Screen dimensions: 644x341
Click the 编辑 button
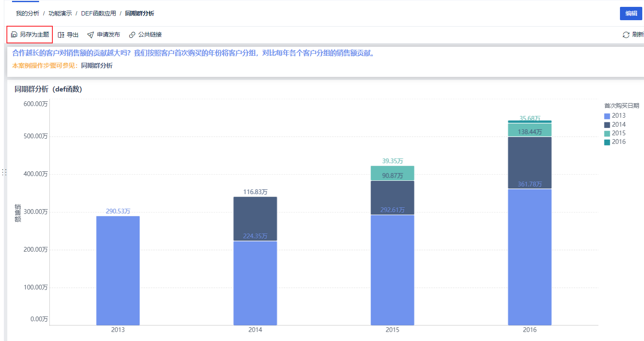pyautogui.click(x=631, y=13)
